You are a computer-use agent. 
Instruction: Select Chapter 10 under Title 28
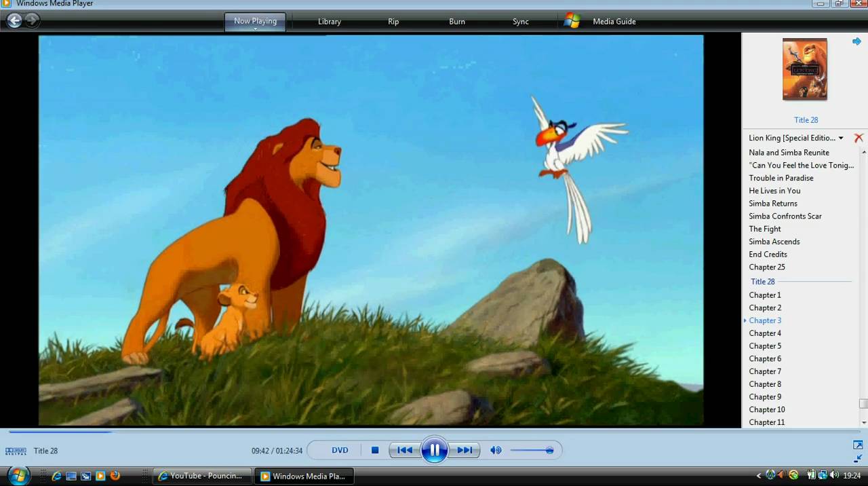point(767,410)
